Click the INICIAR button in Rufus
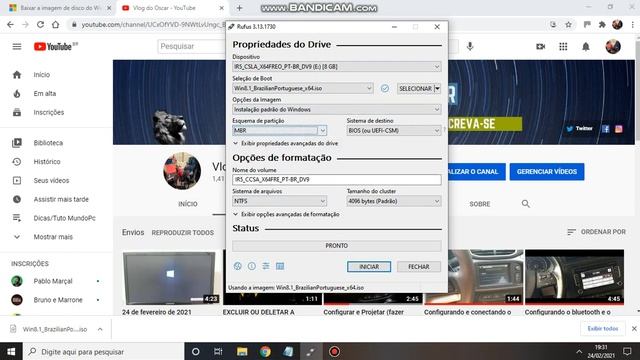 (x=369, y=267)
